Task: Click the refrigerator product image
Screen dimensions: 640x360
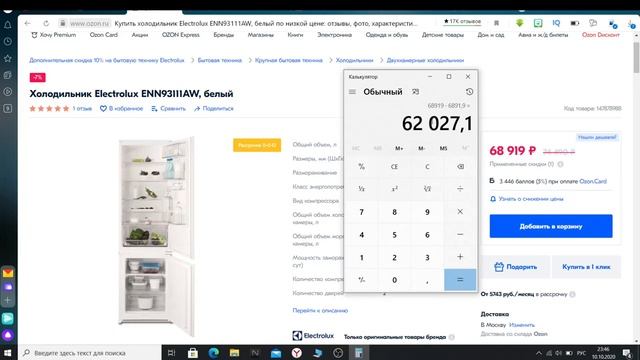Action: [x=156, y=236]
